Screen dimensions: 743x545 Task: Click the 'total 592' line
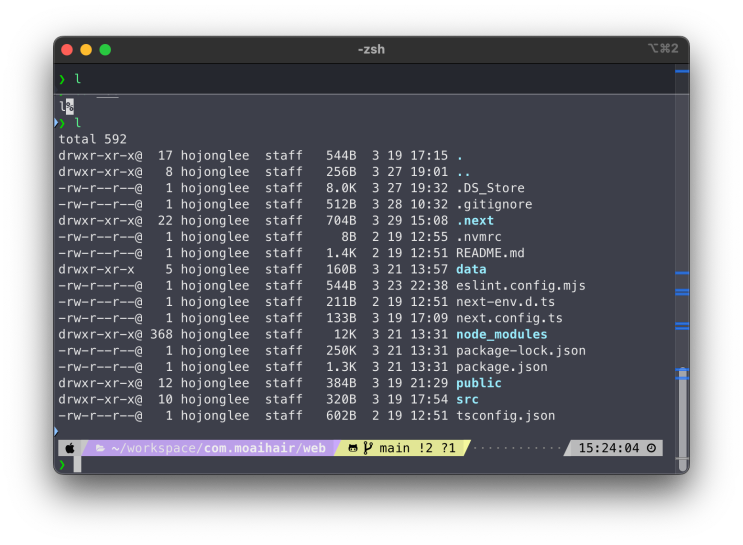tap(92, 139)
